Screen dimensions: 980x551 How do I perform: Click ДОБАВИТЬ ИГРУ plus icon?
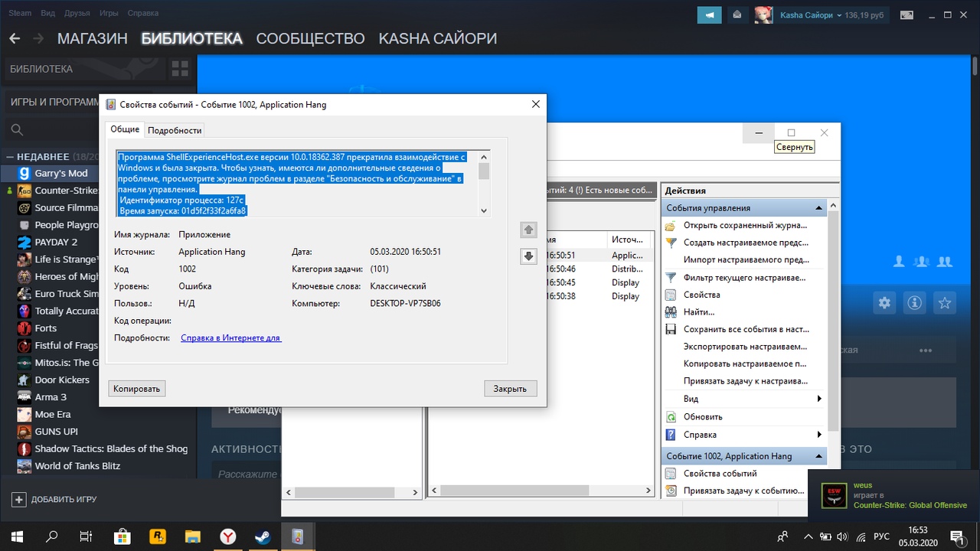pos(19,499)
